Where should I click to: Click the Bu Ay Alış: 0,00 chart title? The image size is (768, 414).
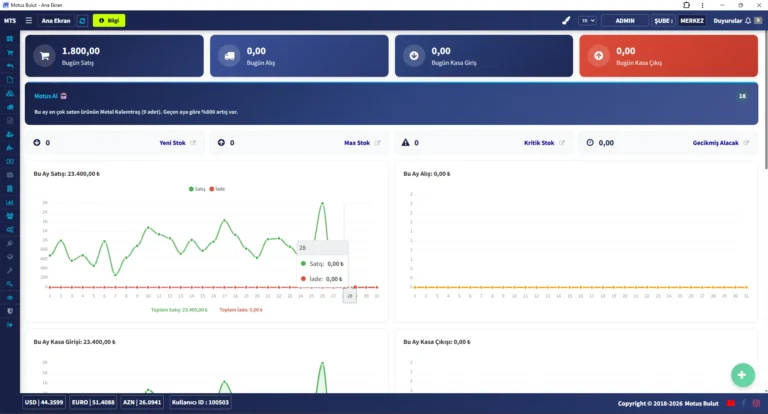coord(427,173)
